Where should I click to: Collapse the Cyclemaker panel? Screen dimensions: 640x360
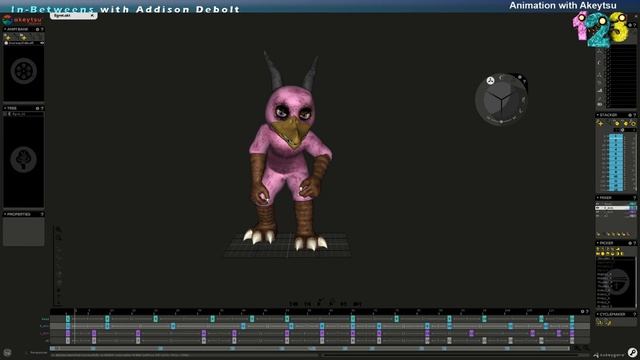point(598,314)
